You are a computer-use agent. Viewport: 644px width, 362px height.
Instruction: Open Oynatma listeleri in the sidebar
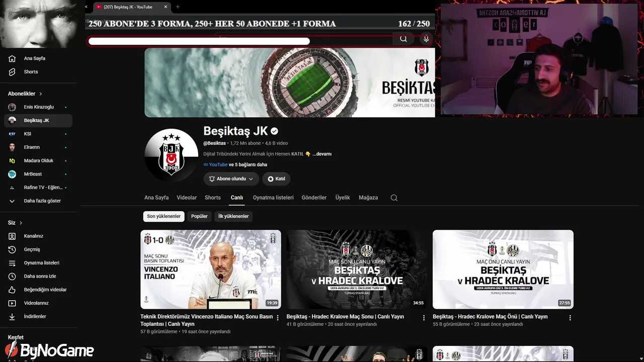click(39, 263)
